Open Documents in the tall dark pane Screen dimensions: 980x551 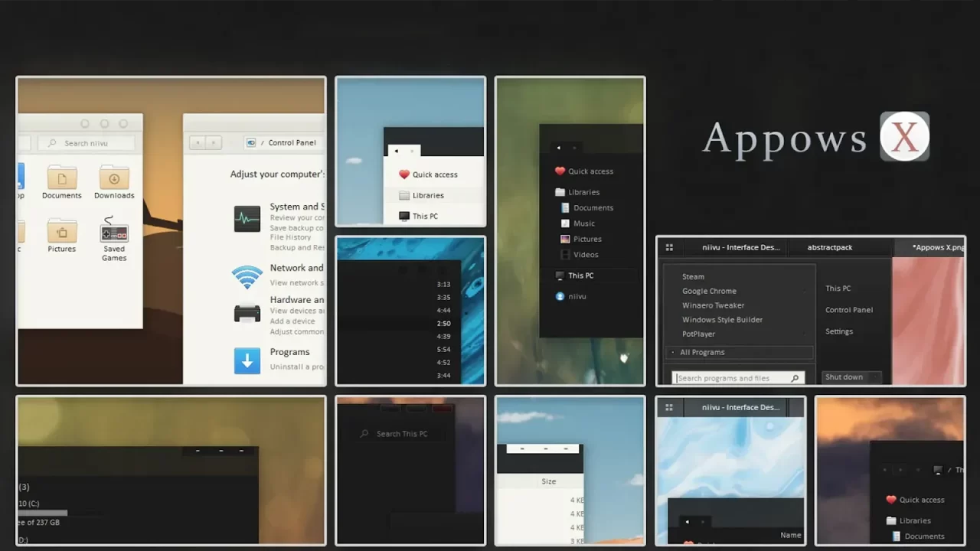[x=587, y=207]
